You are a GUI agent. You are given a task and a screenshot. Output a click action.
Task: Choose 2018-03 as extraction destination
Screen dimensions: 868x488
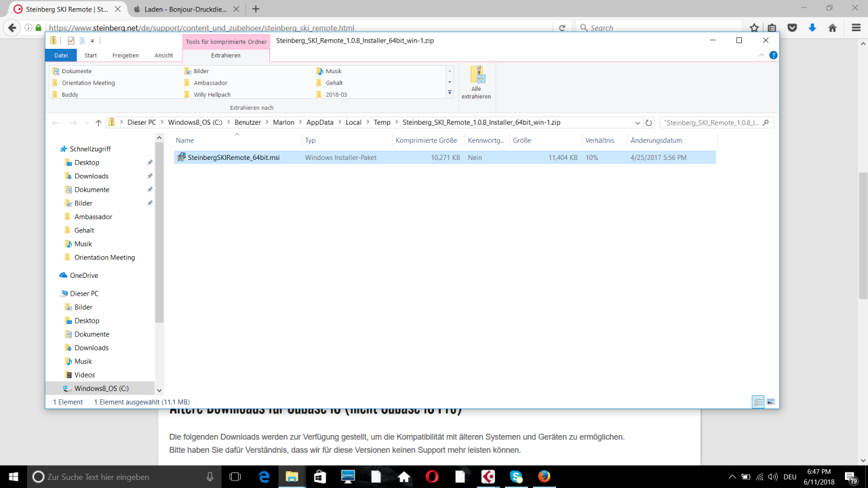pos(336,95)
